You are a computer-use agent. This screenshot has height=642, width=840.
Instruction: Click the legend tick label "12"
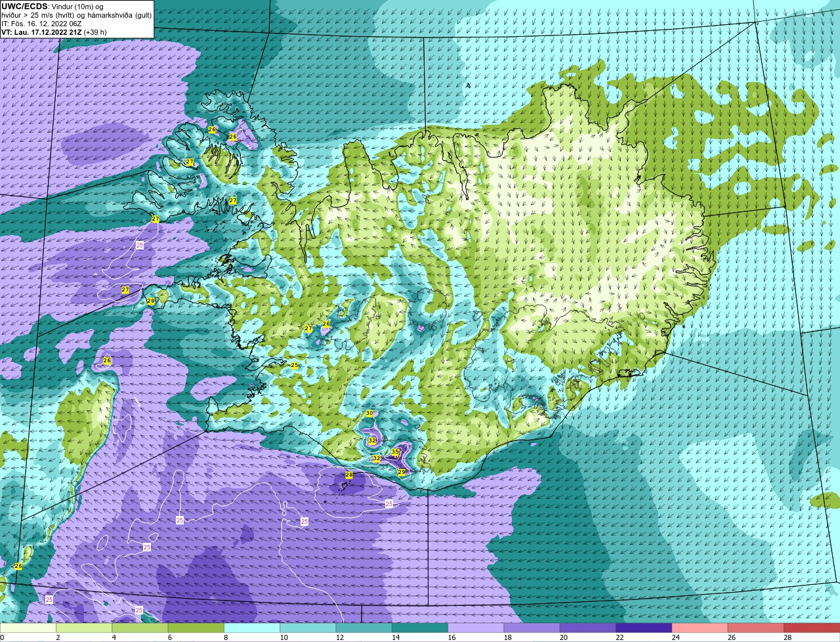[x=340, y=637]
